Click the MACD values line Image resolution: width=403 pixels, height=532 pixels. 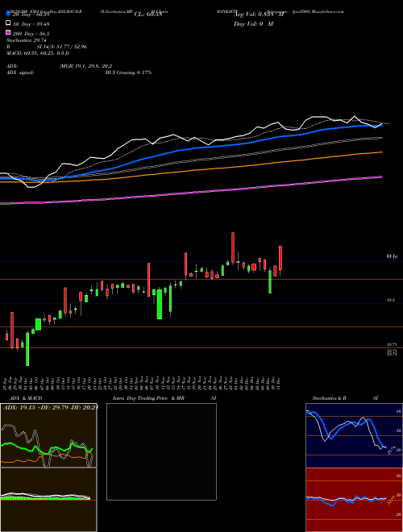pos(38,53)
